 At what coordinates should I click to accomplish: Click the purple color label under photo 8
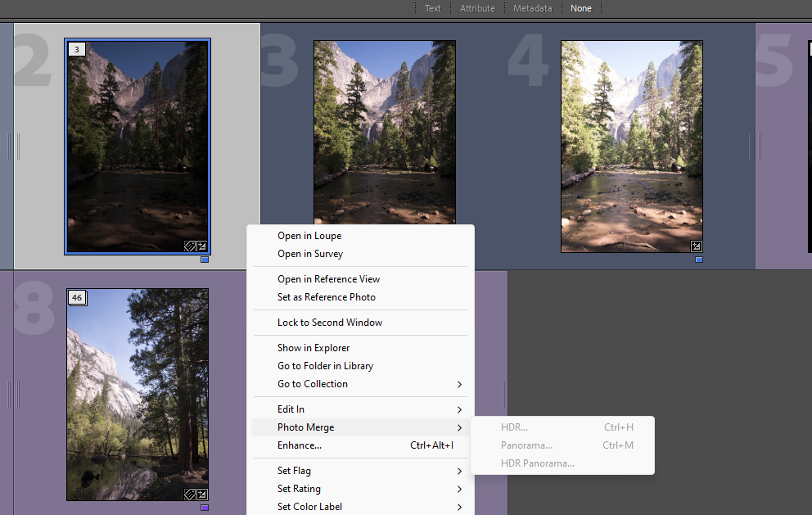205,508
